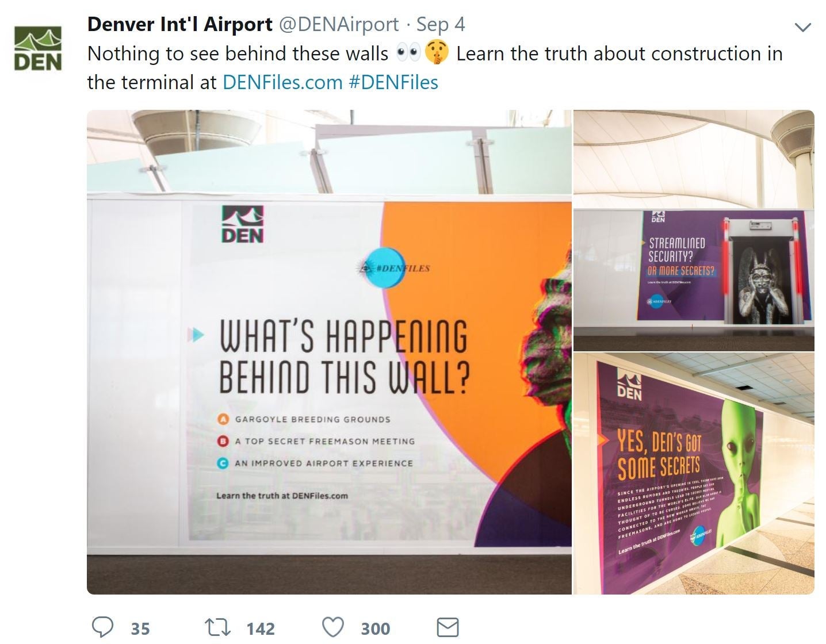Screen dimensions: 826x644
Task: Click the 142 retweets count
Action: coord(261,628)
